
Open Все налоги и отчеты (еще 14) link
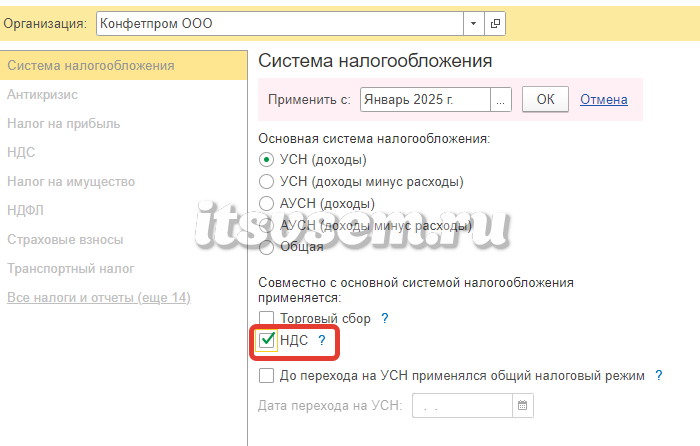[99, 297]
